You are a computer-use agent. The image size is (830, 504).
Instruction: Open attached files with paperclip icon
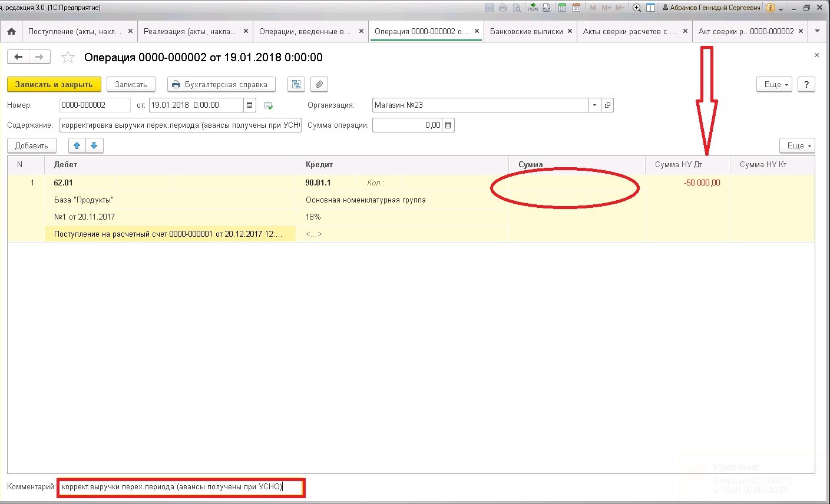click(x=319, y=84)
